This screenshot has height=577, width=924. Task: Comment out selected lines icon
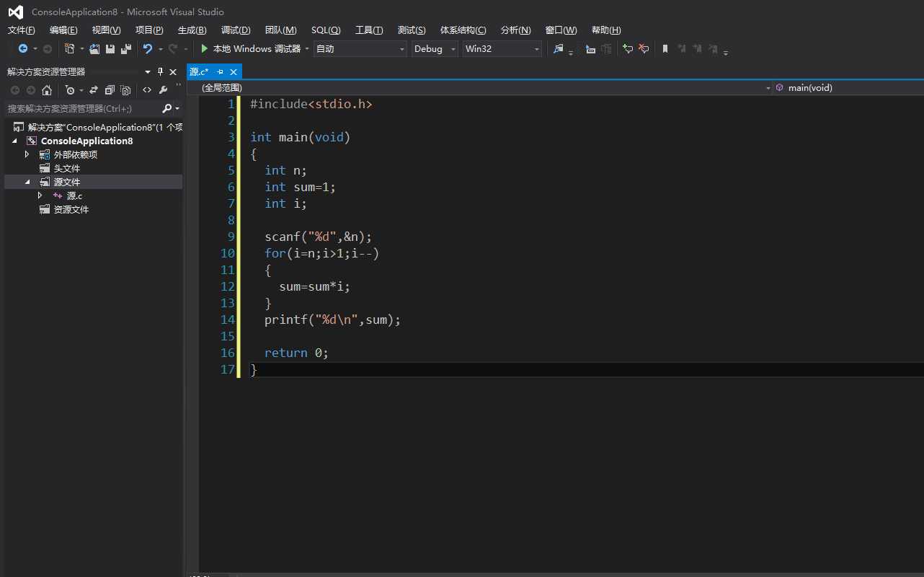628,49
